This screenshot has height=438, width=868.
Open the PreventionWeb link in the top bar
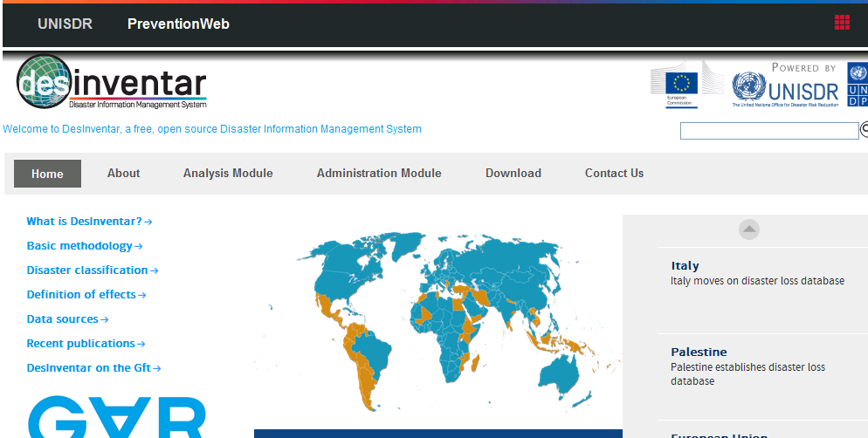point(178,24)
